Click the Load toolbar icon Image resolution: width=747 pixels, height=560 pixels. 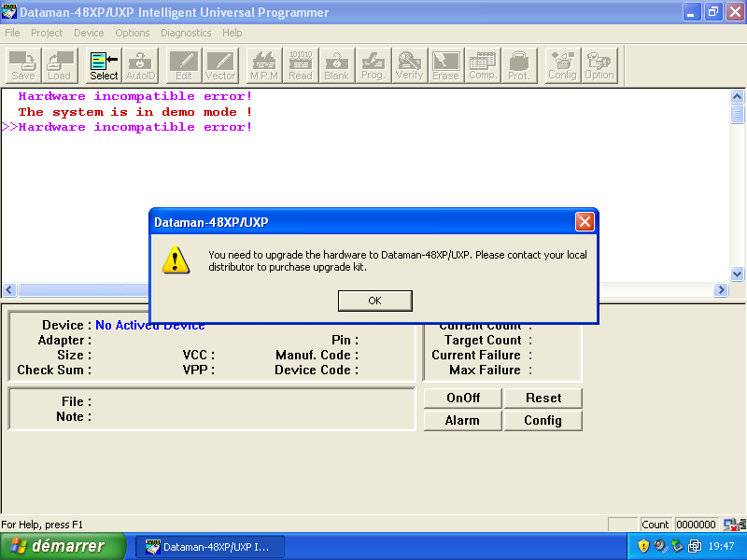coord(60,65)
